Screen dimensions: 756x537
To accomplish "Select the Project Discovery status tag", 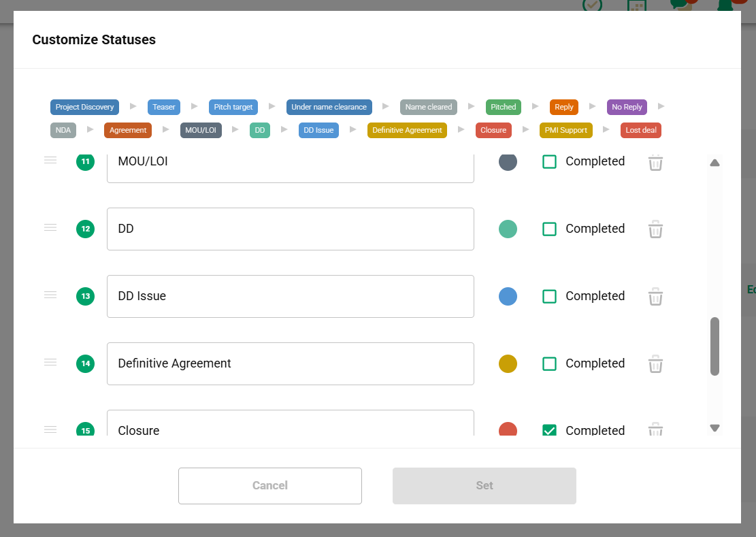I will (x=84, y=107).
